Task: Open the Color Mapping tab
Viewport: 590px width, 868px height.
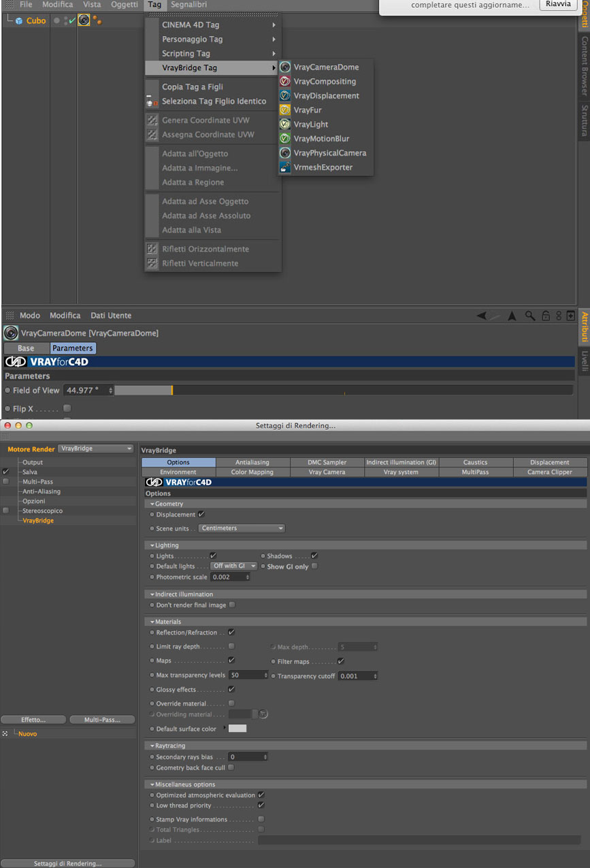Action: [x=252, y=472]
